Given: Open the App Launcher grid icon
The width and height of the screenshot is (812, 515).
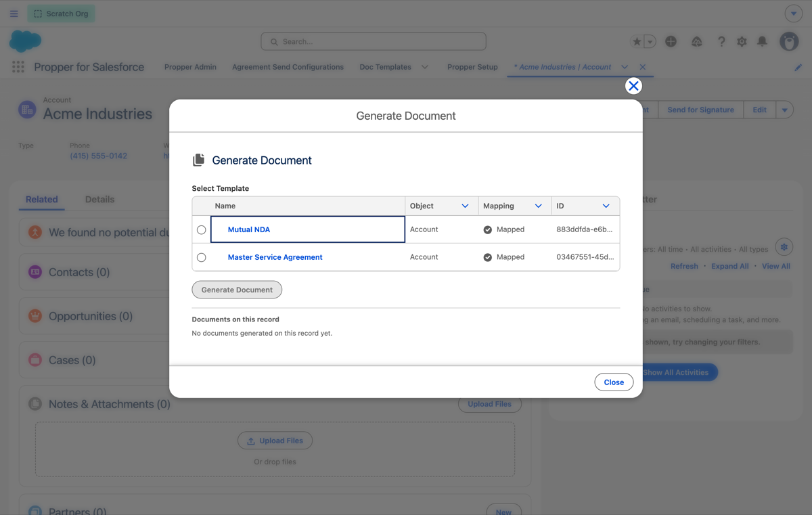Looking at the screenshot, I should [18, 67].
